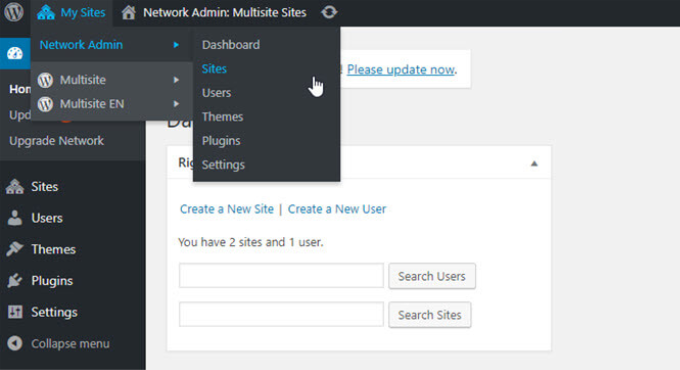Click the Collapse menu label

tap(70, 344)
